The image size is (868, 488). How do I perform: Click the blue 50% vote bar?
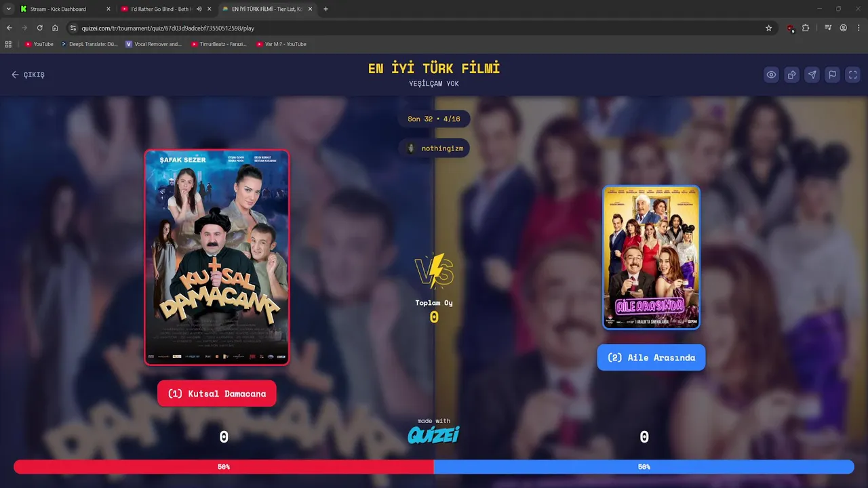(644, 467)
